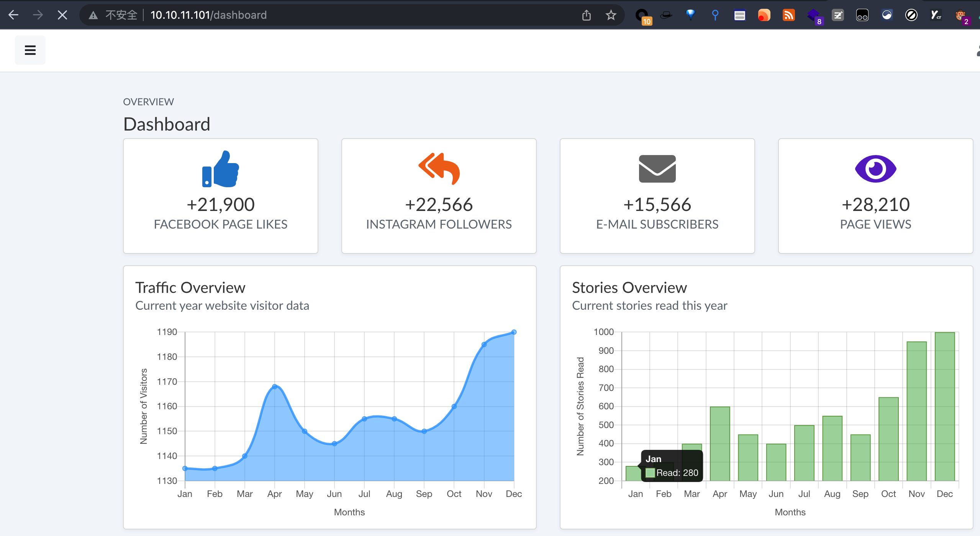The width and height of the screenshot is (980, 536).
Task: Open the hamburger sidebar menu
Action: coord(30,50)
